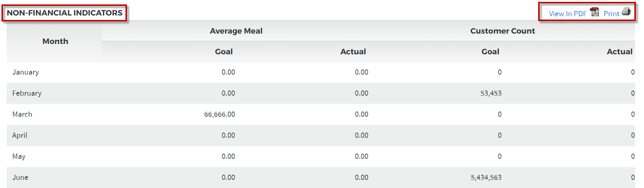Select the April row label

click(20, 136)
